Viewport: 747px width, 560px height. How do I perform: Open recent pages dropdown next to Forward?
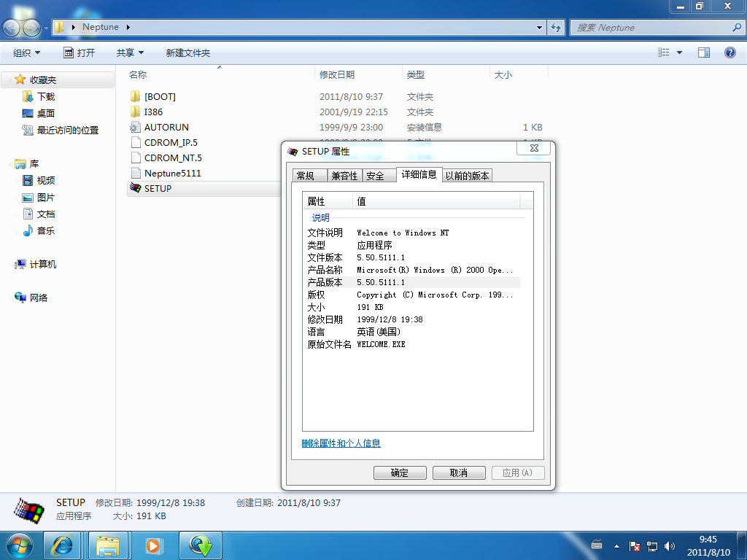coord(46,28)
